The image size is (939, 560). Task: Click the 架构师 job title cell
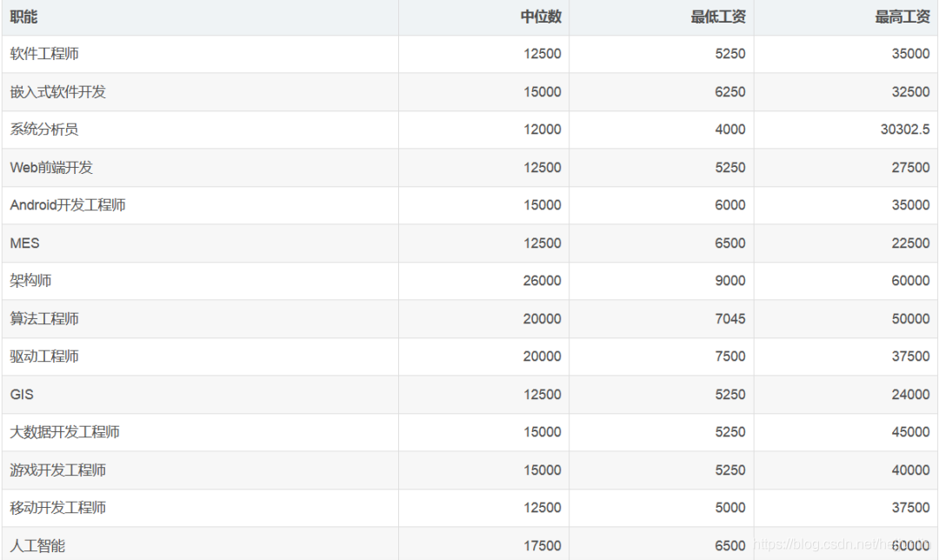click(30, 281)
